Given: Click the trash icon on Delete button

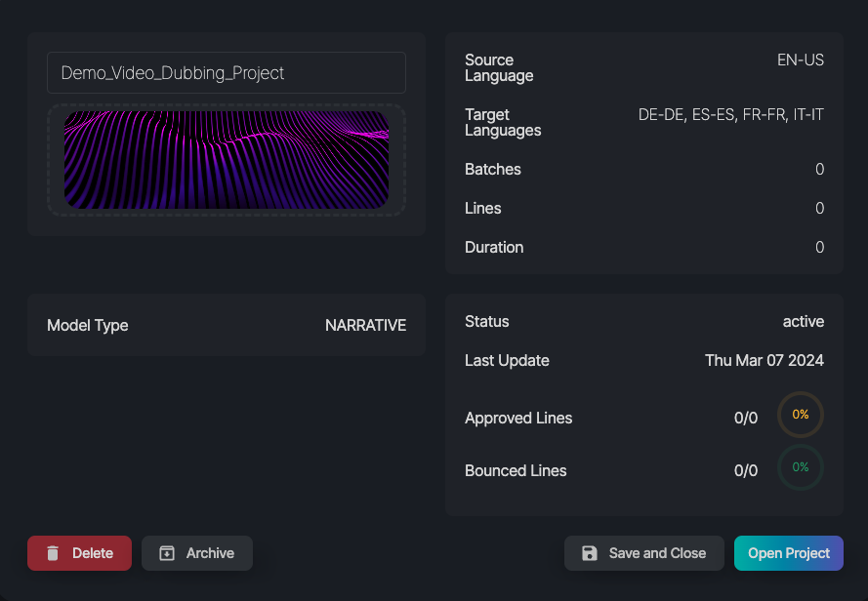Looking at the screenshot, I should [53, 553].
